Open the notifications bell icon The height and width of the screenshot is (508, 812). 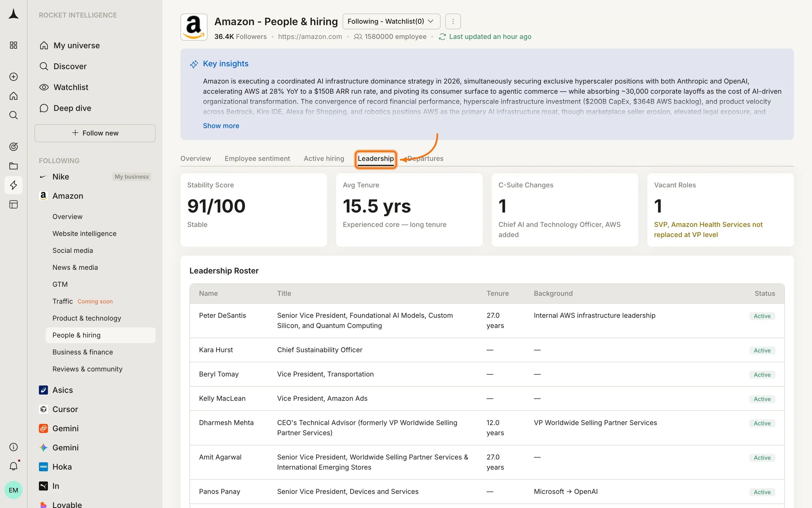(14, 466)
